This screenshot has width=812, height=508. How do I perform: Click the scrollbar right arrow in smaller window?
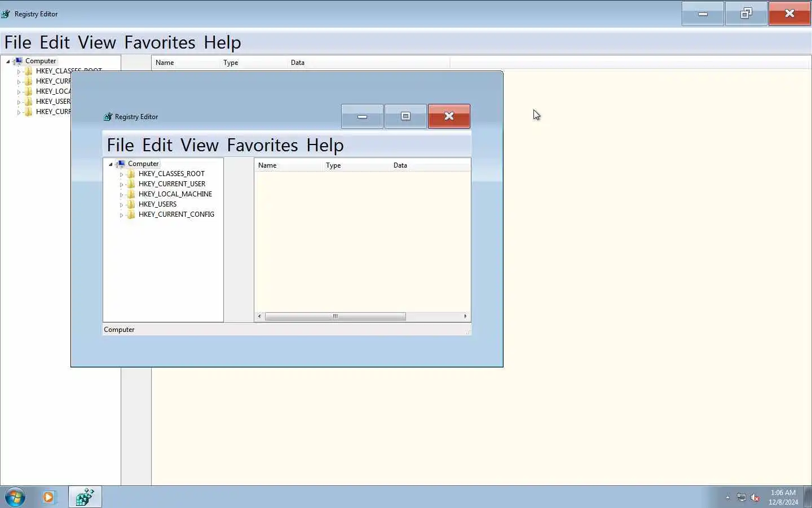click(465, 316)
